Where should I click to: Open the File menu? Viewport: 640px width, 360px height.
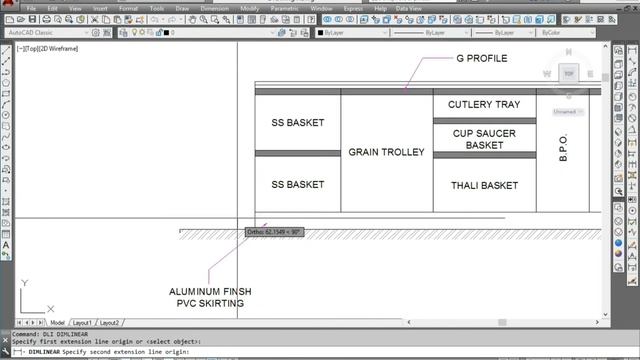tap(31, 9)
